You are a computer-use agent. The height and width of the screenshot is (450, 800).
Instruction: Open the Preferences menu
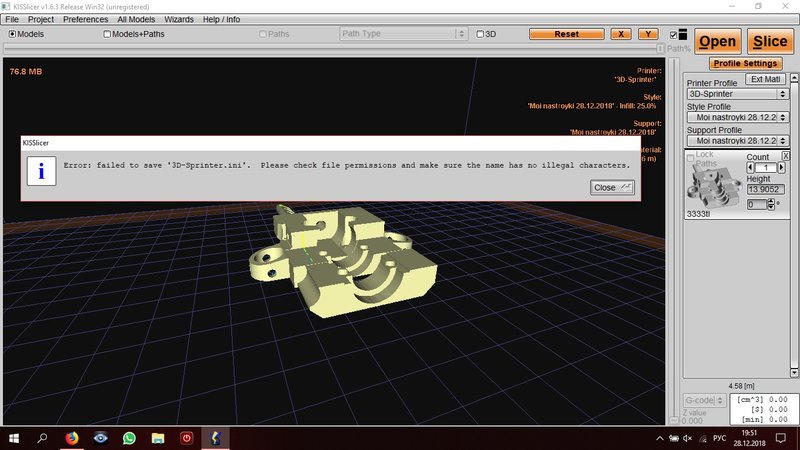85,19
